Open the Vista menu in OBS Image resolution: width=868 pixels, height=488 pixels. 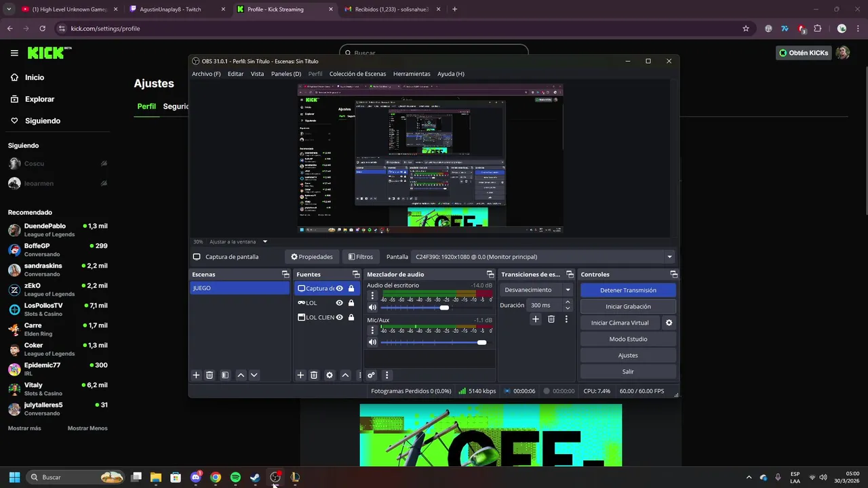257,74
